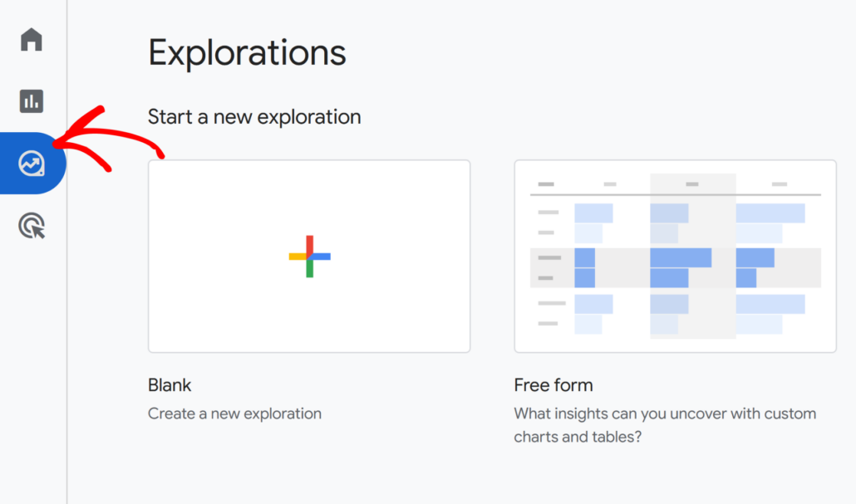Click the Explorations page heading
The height and width of the screenshot is (504, 856).
tap(247, 52)
